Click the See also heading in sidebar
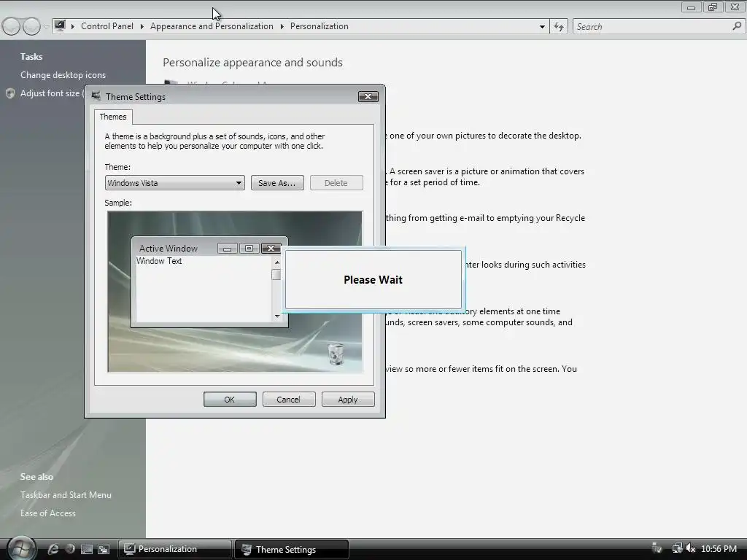747x560 pixels. [36, 477]
